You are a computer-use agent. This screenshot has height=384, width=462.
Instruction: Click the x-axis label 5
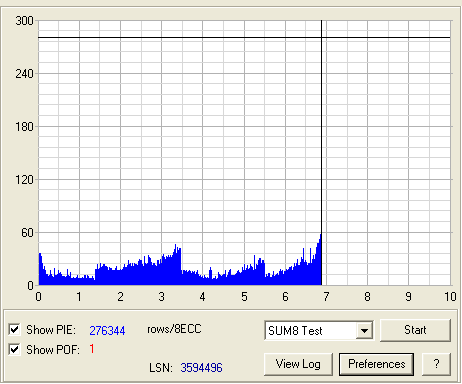tap(244, 297)
